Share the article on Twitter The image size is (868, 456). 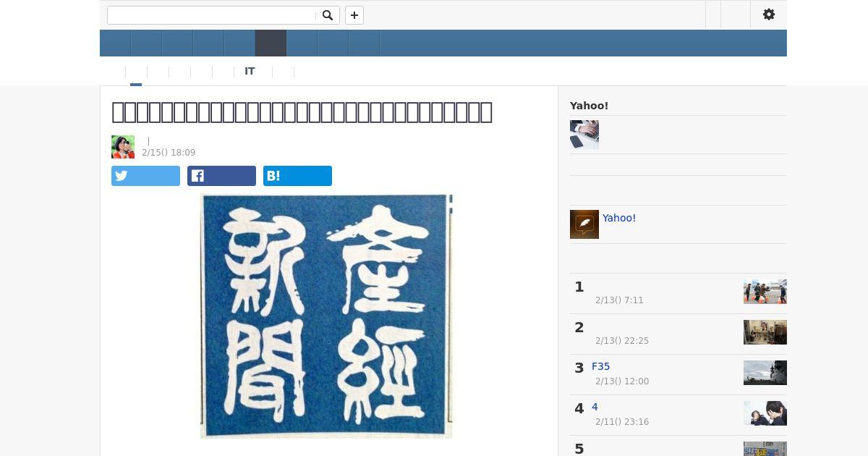145,176
